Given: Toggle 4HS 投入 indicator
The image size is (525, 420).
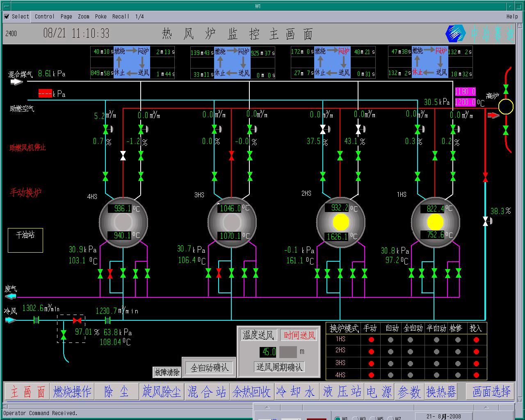Looking at the screenshot, I should pyautogui.click(x=476, y=375).
